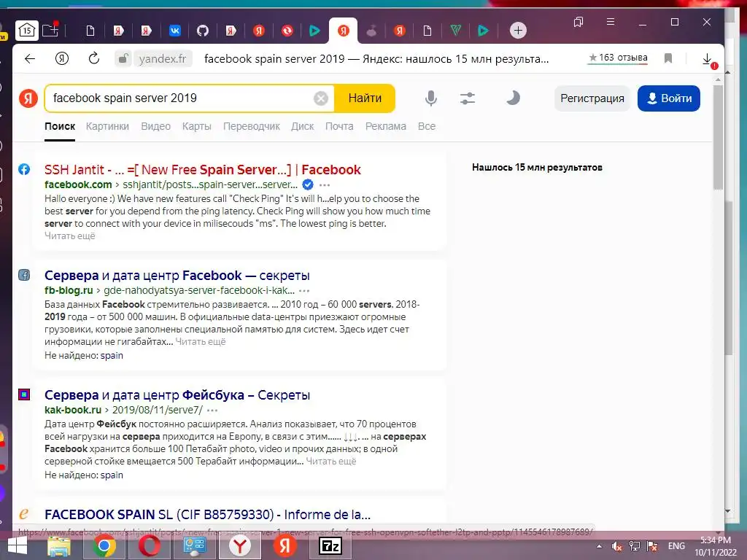
Task: Click the Регистрация button
Action: tap(592, 98)
